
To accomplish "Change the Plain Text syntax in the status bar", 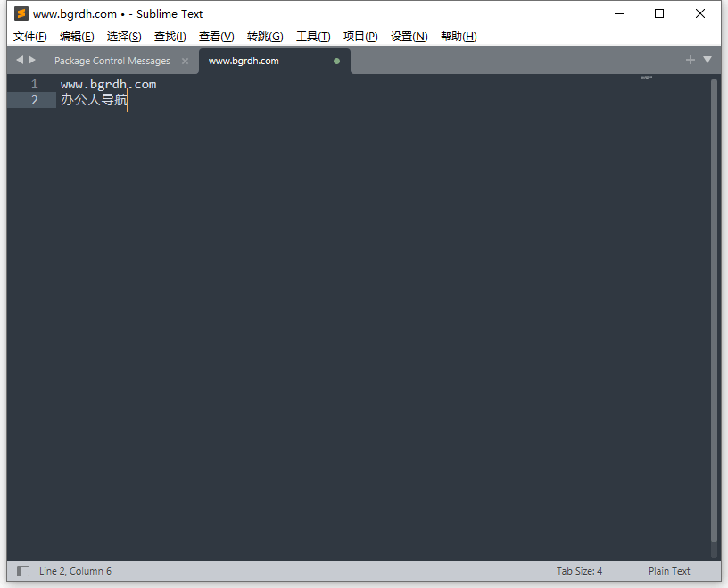I will 669,571.
